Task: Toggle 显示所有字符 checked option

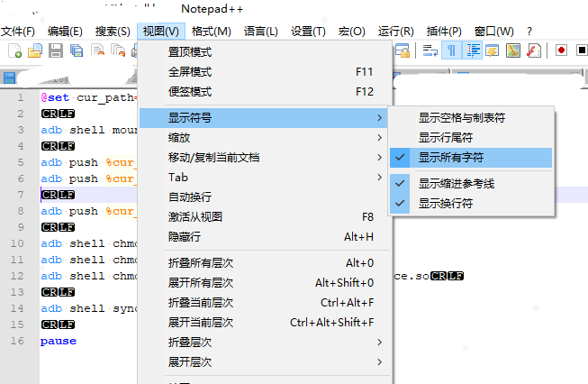Action: tap(471, 158)
